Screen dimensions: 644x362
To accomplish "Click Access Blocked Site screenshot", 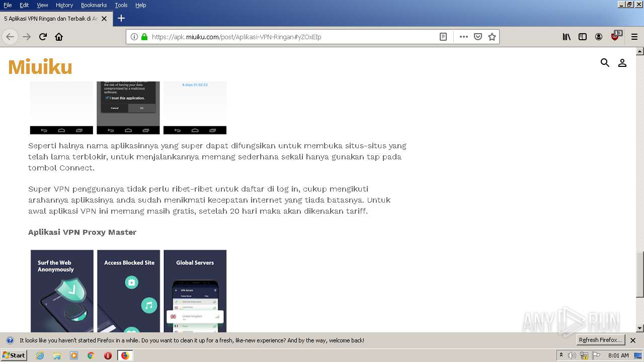I will [x=128, y=291].
